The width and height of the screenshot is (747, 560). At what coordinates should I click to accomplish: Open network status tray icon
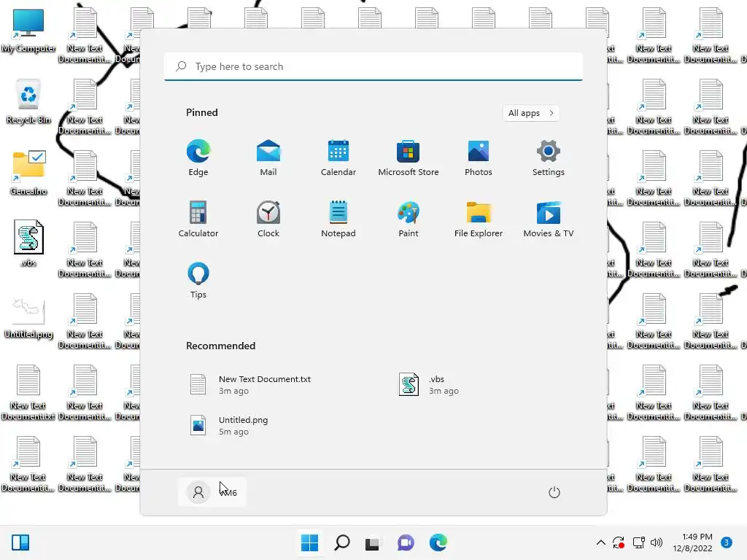tap(639, 542)
